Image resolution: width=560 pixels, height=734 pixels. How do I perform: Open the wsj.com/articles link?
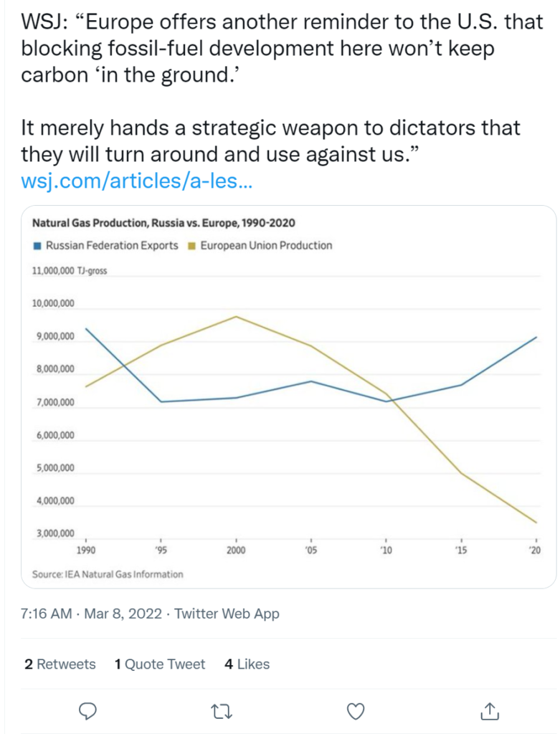pyautogui.click(x=137, y=181)
